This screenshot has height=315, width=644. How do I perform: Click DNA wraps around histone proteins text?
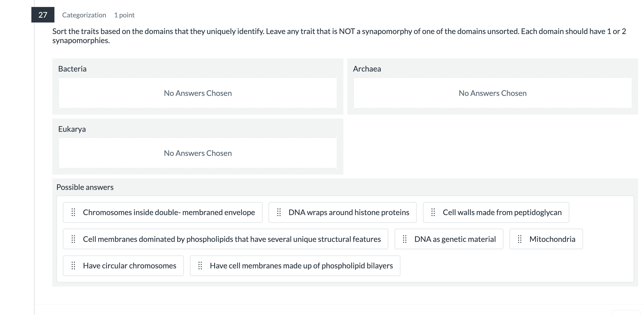pyautogui.click(x=349, y=212)
